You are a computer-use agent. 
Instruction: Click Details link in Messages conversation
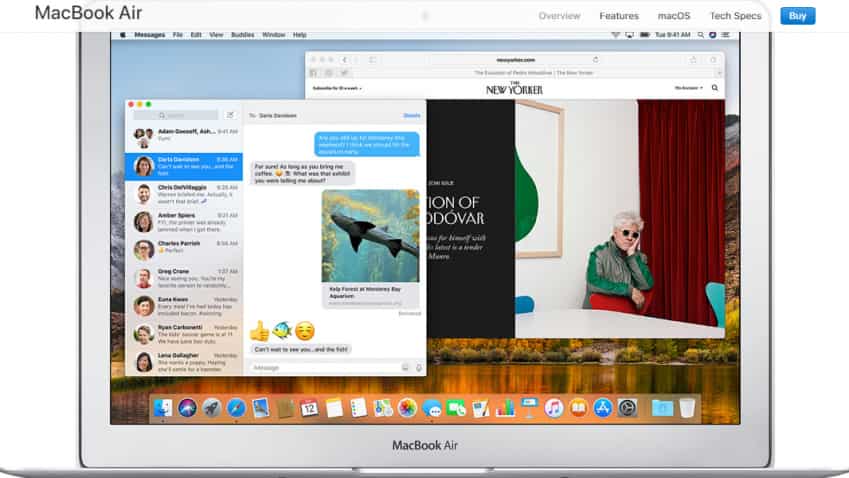tap(412, 115)
